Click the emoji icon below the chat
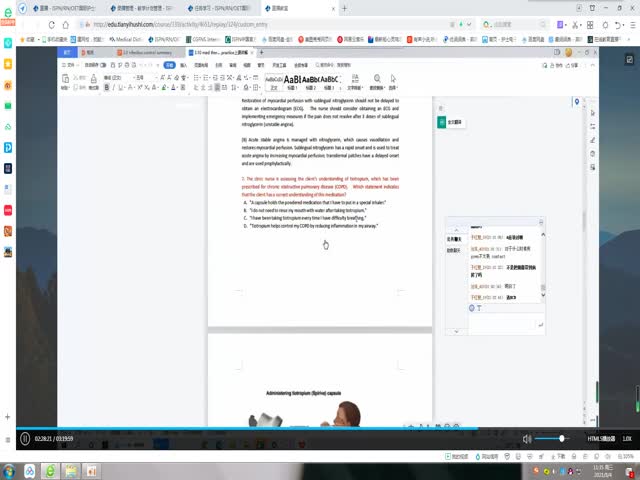The image size is (640, 480). click(472, 308)
